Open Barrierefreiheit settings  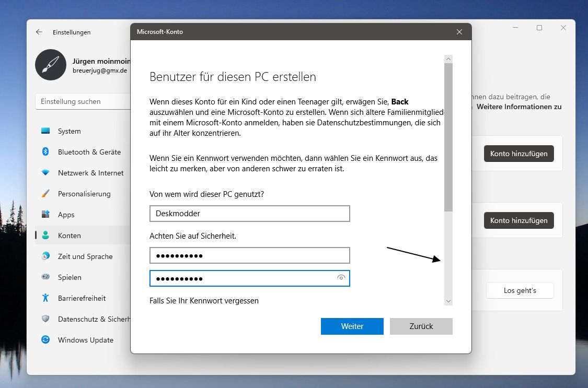[83, 299]
